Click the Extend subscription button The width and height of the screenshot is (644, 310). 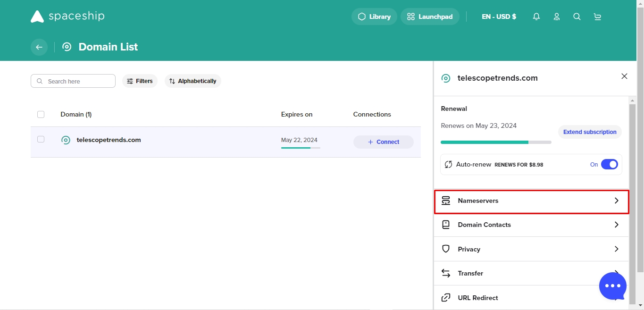(590, 132)
